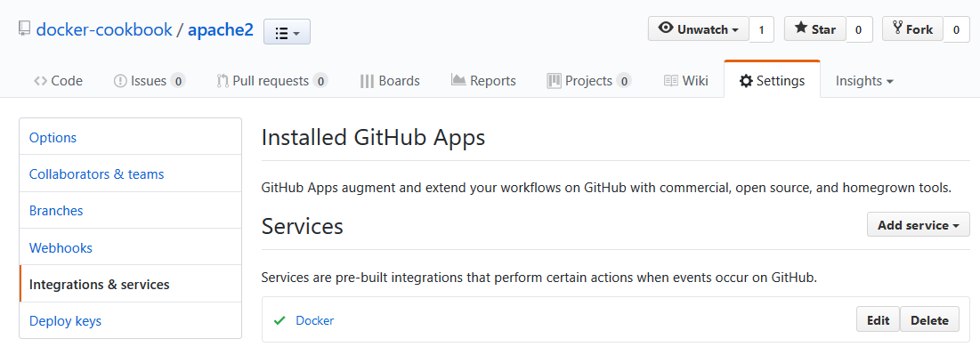Edit the Docker service
Viewport: 980px width, 355px height.
point(878,320)
